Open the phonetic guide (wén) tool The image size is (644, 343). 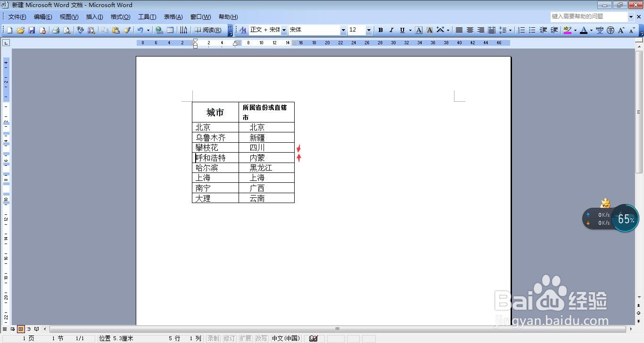599,30
